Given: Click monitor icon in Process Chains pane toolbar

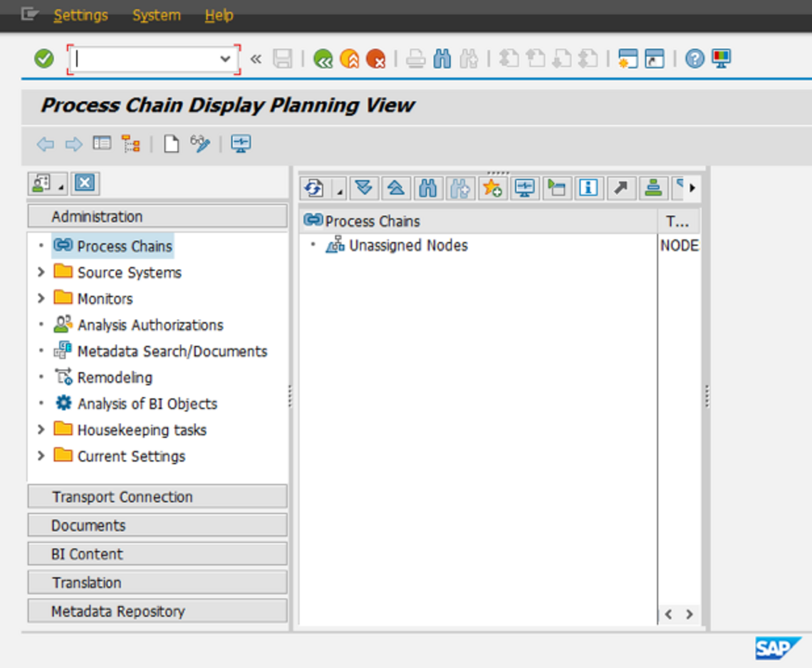Looking at the screenshot, I should pos(524,188).
